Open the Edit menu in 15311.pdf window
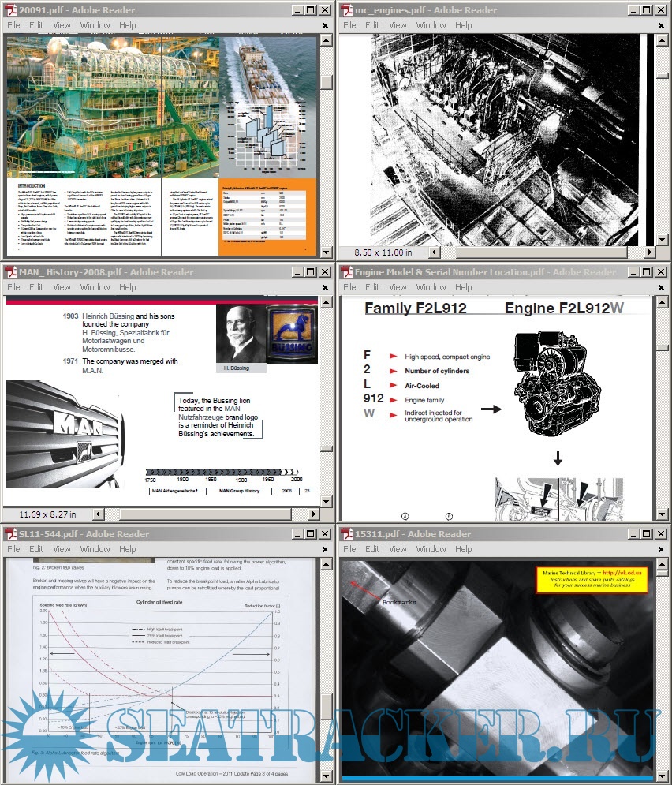672x785 pixels. pyautogui.click(x=372, y=549)
